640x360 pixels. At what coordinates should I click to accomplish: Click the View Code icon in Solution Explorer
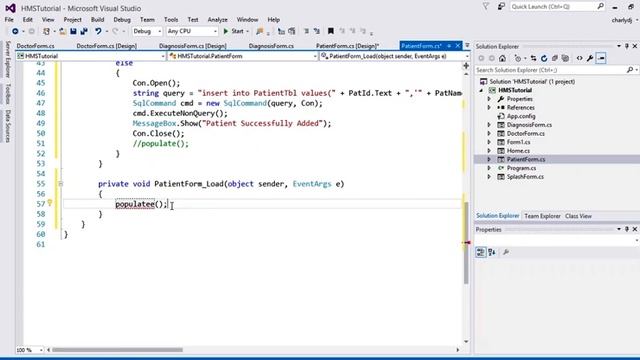point(579,58)
